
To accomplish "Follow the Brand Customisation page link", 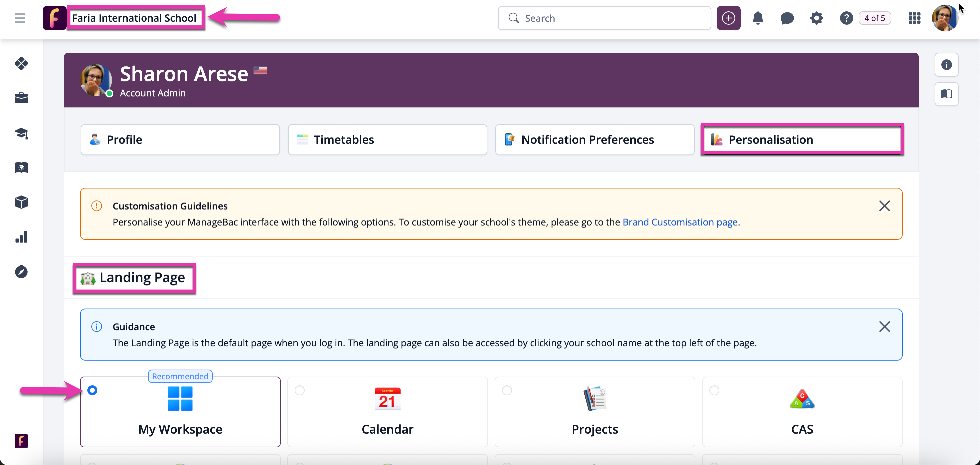I will coord(680,222).
